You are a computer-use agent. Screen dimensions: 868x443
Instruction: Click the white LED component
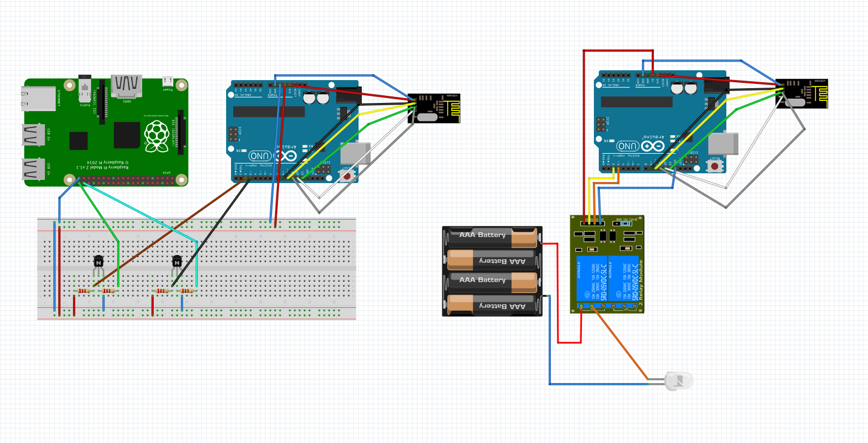679,381
